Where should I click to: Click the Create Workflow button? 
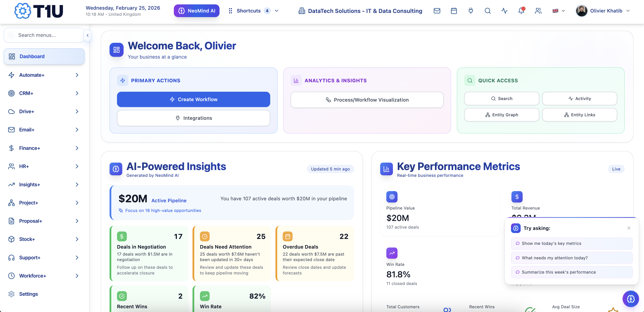(193, 99)
